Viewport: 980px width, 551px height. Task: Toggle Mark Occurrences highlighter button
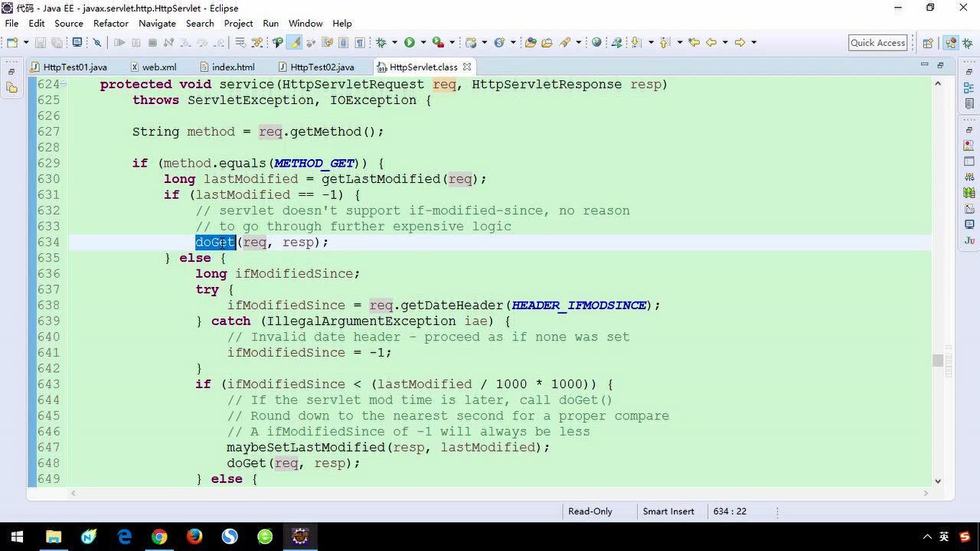click(x=294, y=43)
